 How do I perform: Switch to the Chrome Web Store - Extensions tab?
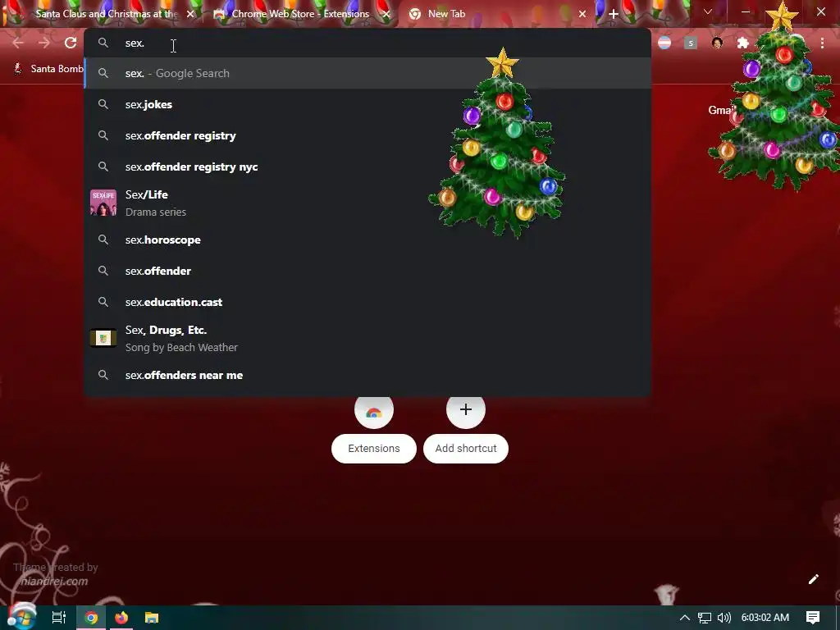300,14
